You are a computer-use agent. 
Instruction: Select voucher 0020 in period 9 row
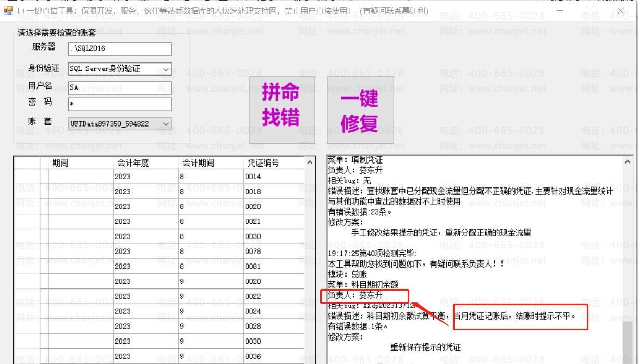274,281
